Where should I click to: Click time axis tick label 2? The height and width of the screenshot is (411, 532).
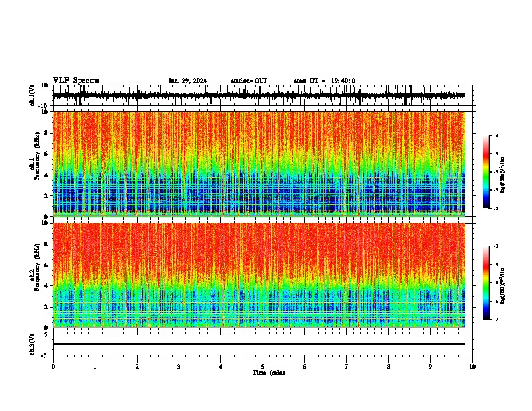137,367
